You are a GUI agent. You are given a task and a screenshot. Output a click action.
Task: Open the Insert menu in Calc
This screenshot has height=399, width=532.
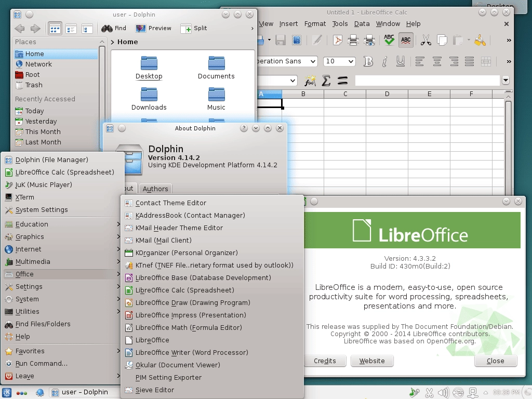[x=288, y=24]
